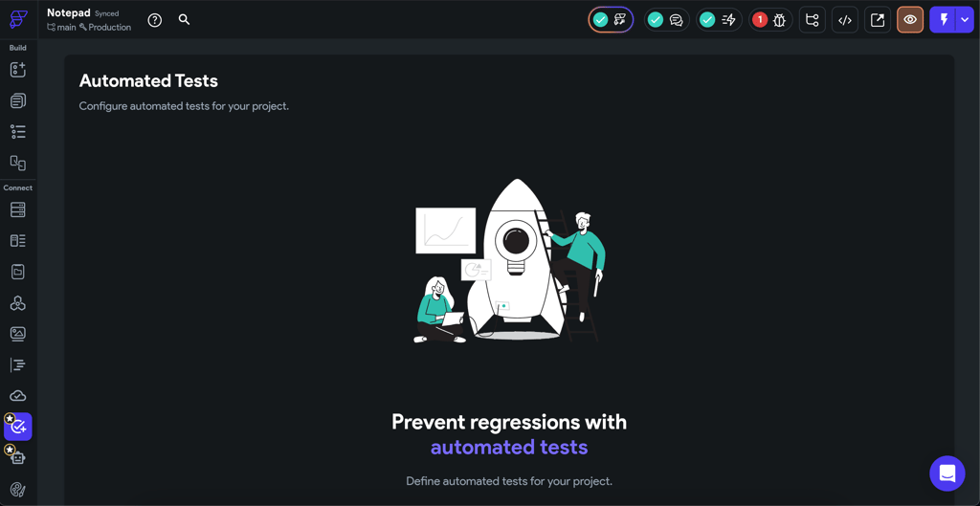
Task: Open the Pages panel icon in sidebar
Action: 18,100
